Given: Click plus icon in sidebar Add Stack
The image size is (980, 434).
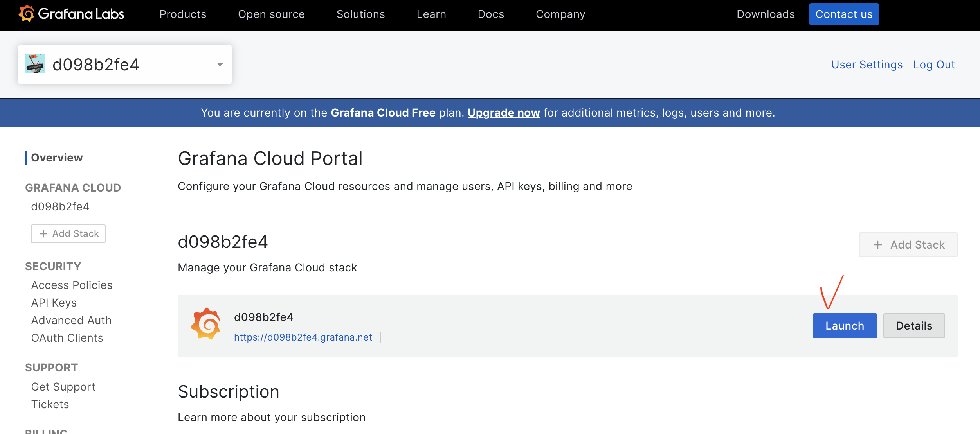Looking at the screenshot, I should [x=43, y=234].
